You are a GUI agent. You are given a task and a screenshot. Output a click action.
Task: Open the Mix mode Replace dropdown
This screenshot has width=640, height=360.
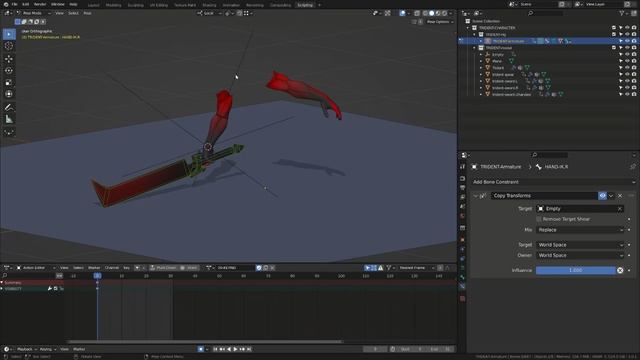coord(580,230)
